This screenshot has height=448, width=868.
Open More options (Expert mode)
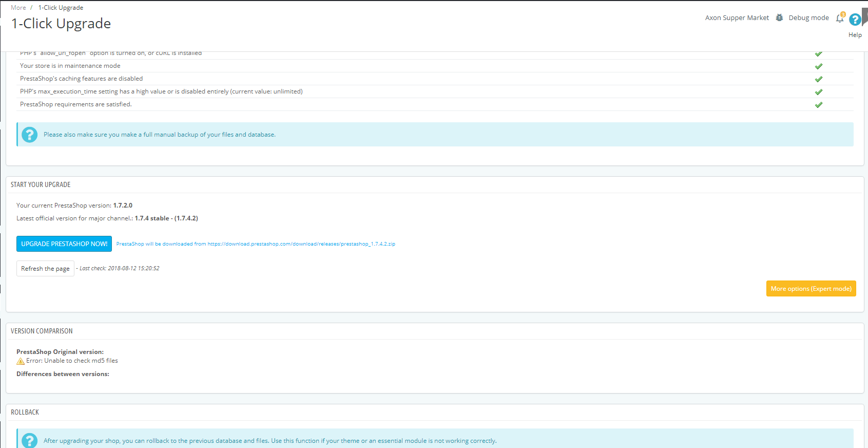tap(811, 289)
